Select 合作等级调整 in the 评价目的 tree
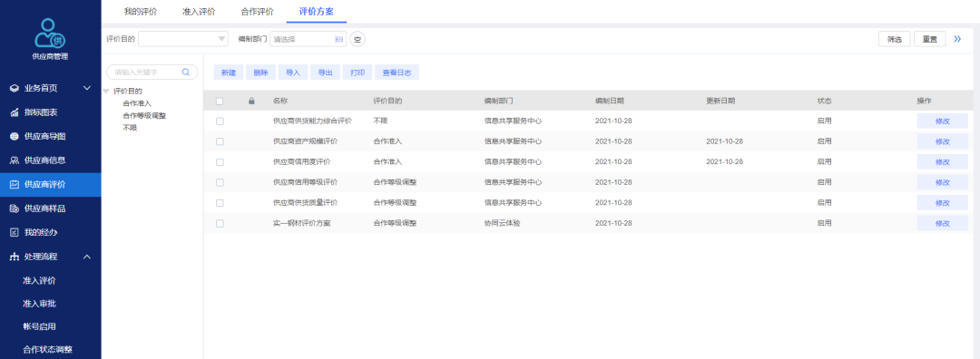 click(x=144, y=115)
